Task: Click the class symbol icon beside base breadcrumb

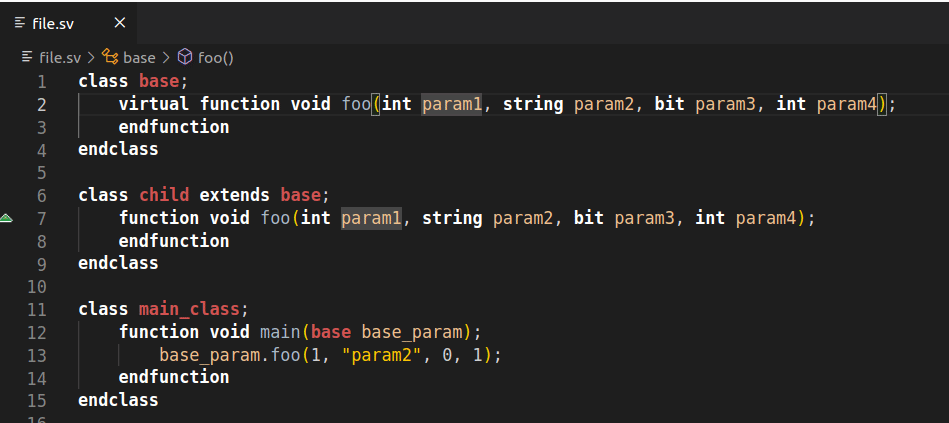Action: [x=110, y=57]
